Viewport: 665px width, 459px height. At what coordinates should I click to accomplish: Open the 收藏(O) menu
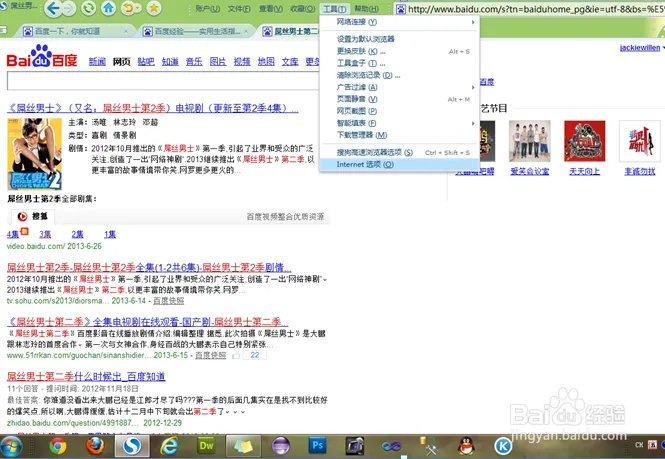tap(302, 8)
